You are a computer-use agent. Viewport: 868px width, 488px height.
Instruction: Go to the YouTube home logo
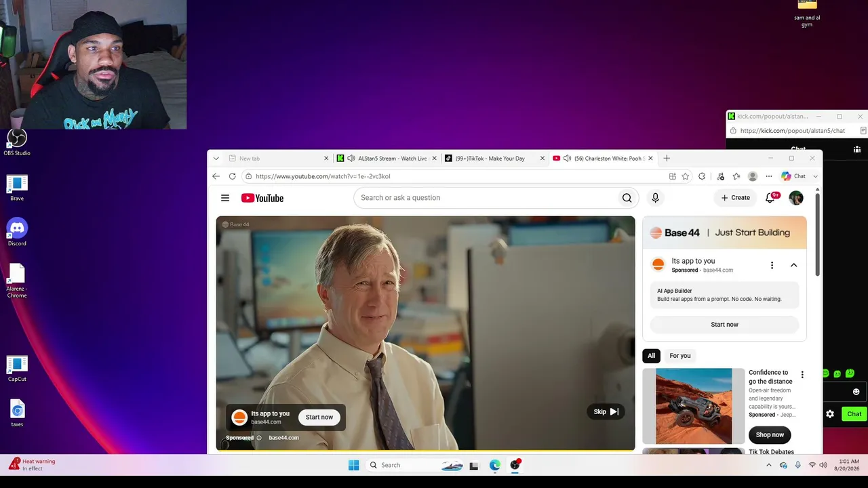pos(262,198)
